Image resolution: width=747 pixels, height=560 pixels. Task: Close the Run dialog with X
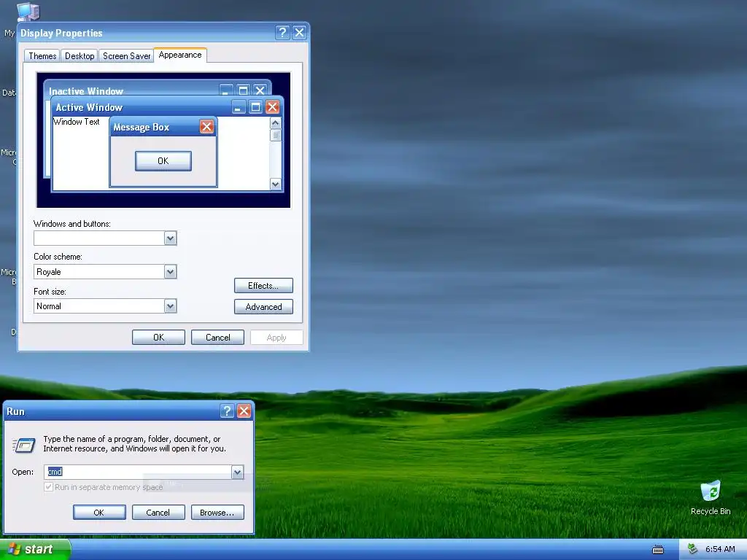coord(244,411)
